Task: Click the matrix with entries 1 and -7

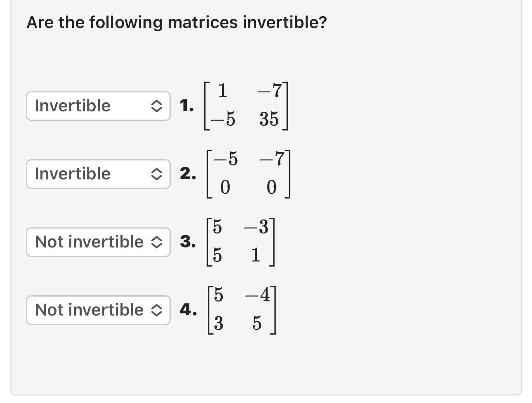Action: click(246, 106)
